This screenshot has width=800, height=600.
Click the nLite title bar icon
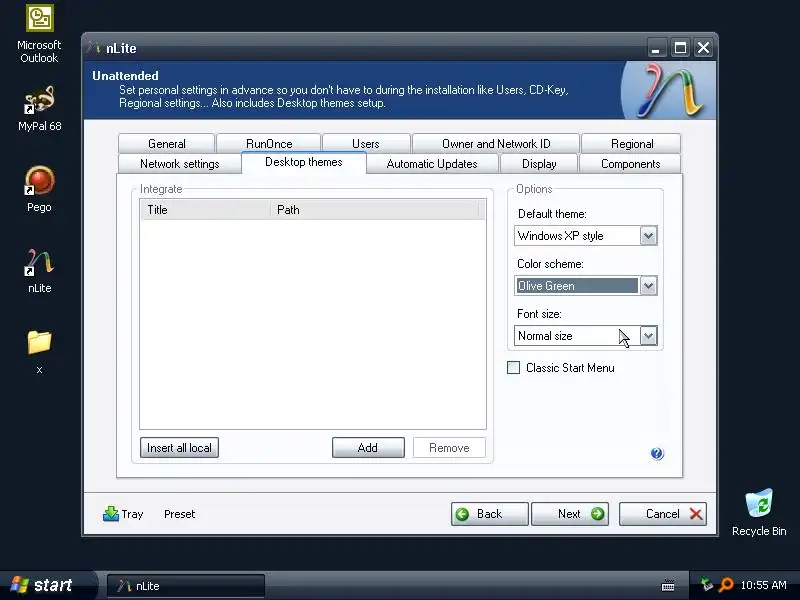coord(94,48)
